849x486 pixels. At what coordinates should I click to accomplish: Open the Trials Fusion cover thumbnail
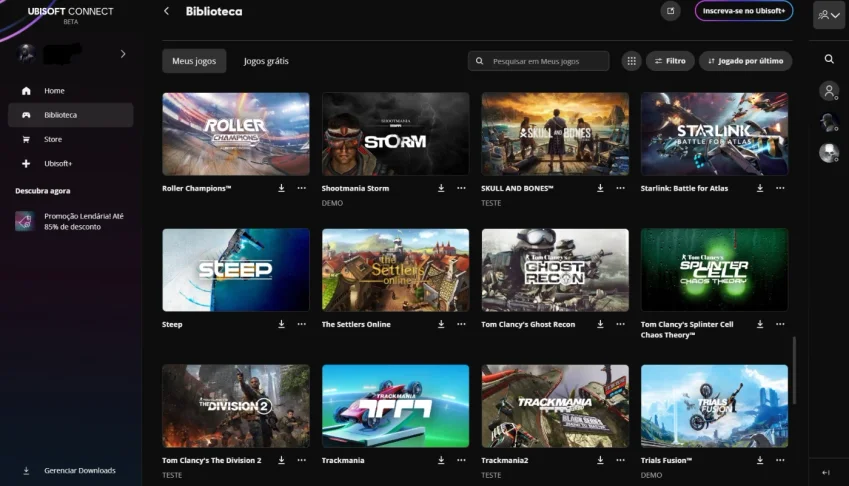(x=715, y=406)
